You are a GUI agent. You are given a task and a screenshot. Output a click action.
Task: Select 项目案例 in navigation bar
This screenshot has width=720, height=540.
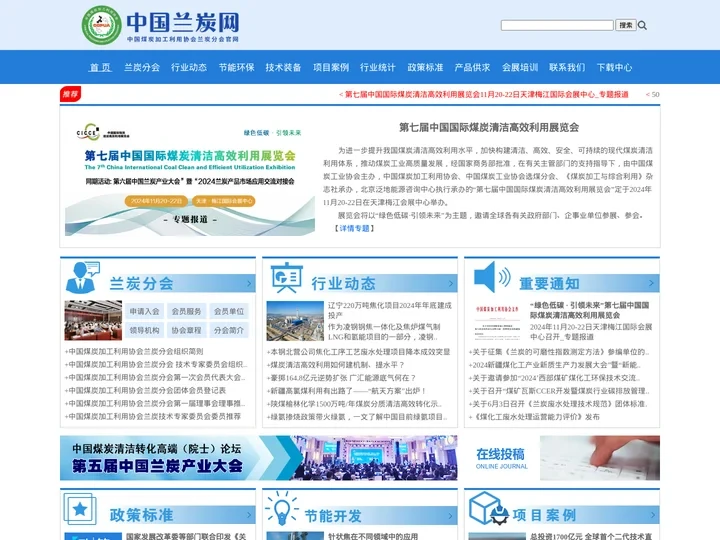(331, 68)
